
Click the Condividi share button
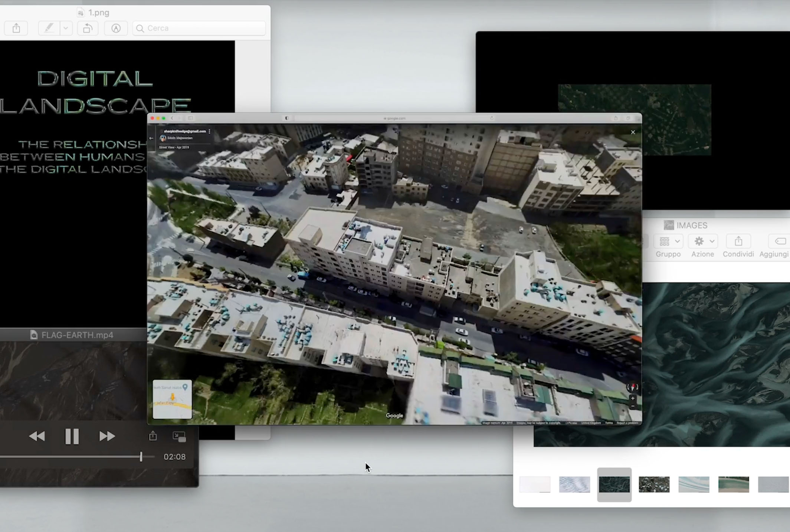point(738,242)
